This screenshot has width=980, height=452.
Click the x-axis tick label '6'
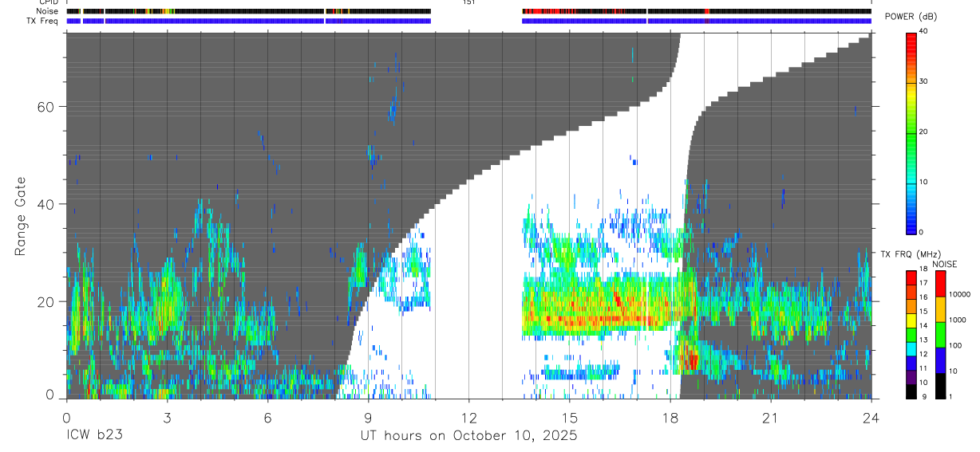coord(267,418)
